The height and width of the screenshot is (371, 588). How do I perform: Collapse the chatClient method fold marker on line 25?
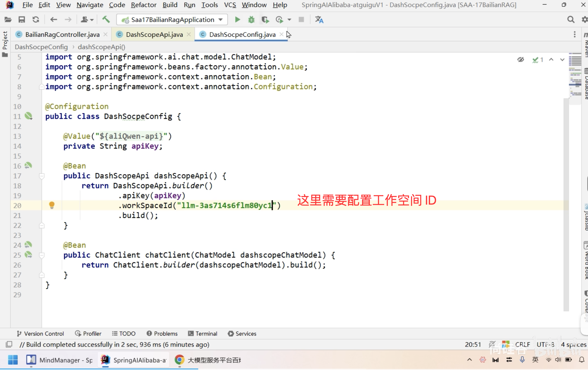tap(42, 255)
